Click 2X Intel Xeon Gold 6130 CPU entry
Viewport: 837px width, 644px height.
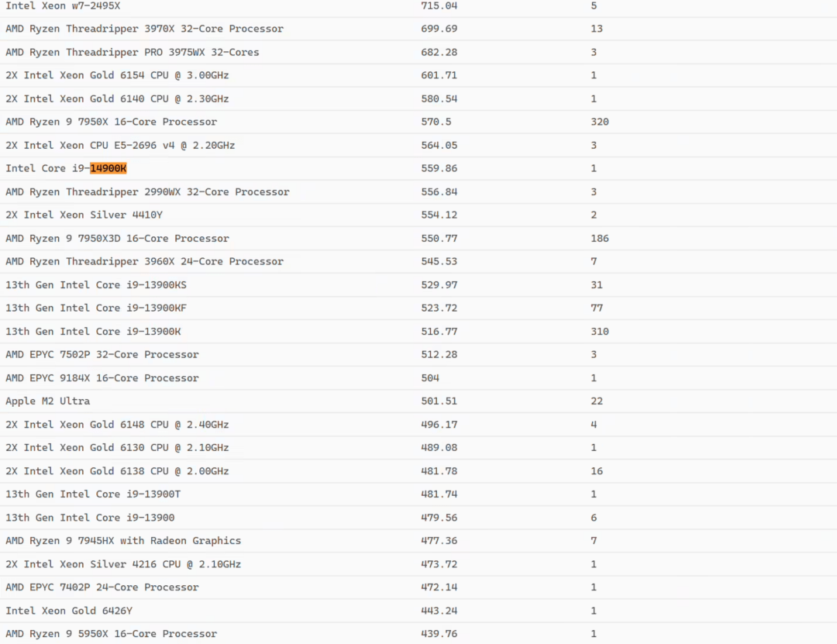tap(117, 447)
